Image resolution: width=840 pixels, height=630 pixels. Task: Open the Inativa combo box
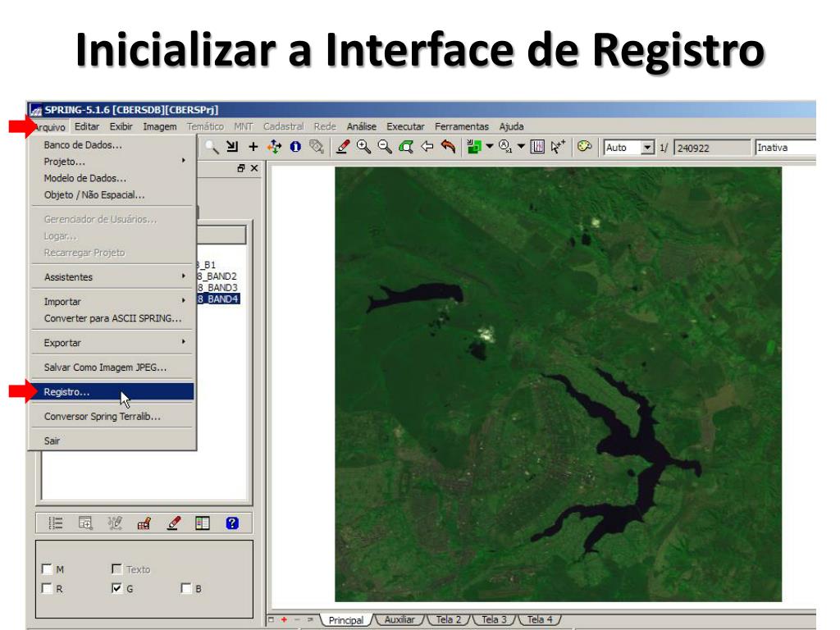[785, 148]
